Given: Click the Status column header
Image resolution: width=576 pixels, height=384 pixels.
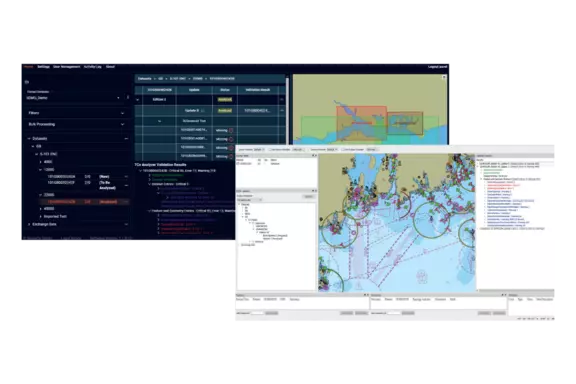Looking at the screenshot, I should tap(225, 90).
